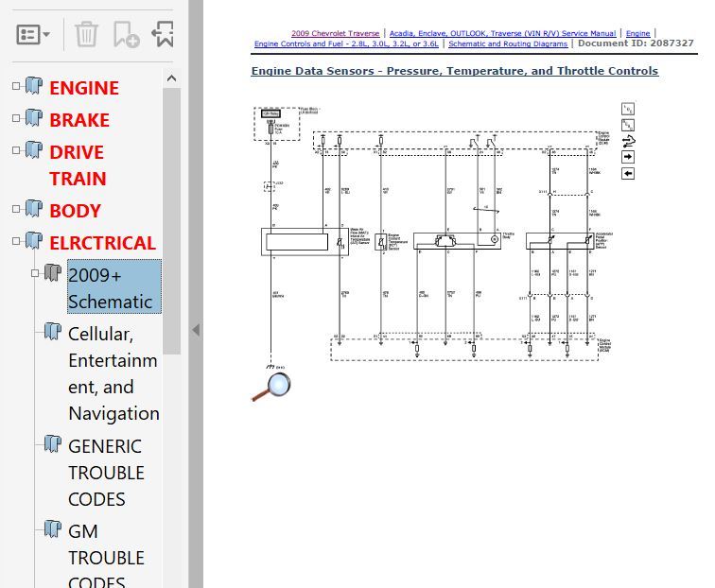715x588 pixels.
Task: Click the find current bookmark icon
Action: [x=163, y=34]
